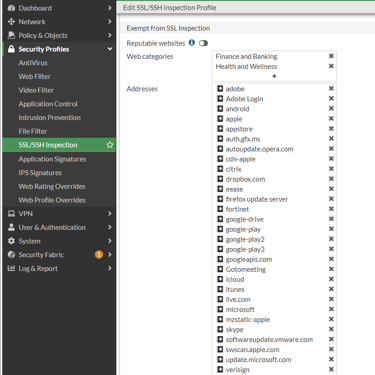
Task: Remove the skype address exemption
Action: coord(331,329)
